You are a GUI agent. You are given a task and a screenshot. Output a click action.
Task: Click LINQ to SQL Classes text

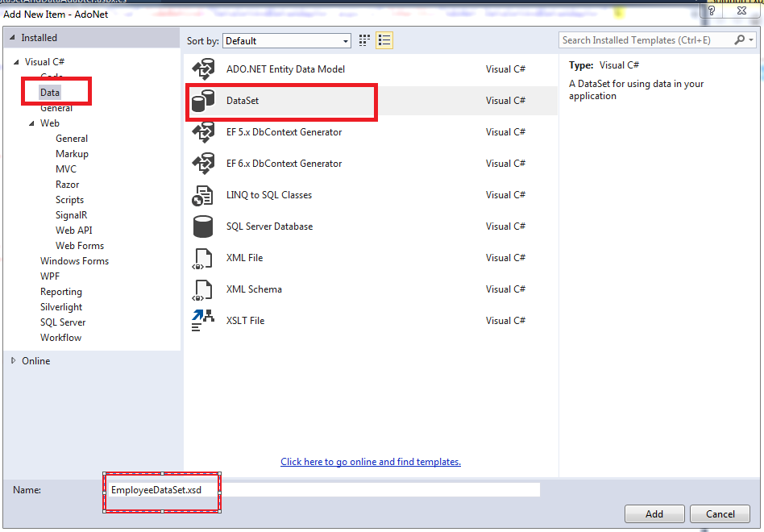point(269,195)
